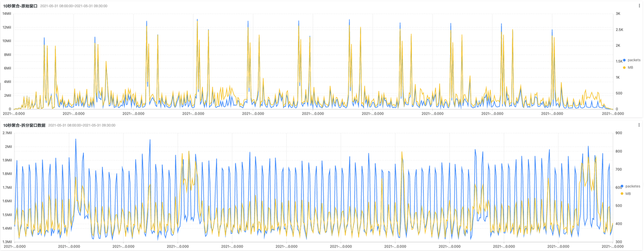Click the 1.5Mil label on the bottom chart axis
Viewport: 644px width, 251px height.
pos(7,214)
